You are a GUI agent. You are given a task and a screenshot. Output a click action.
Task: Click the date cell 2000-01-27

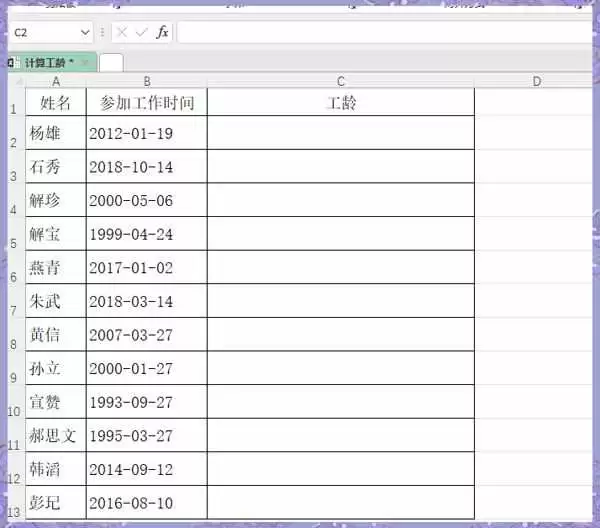(147, 368)
